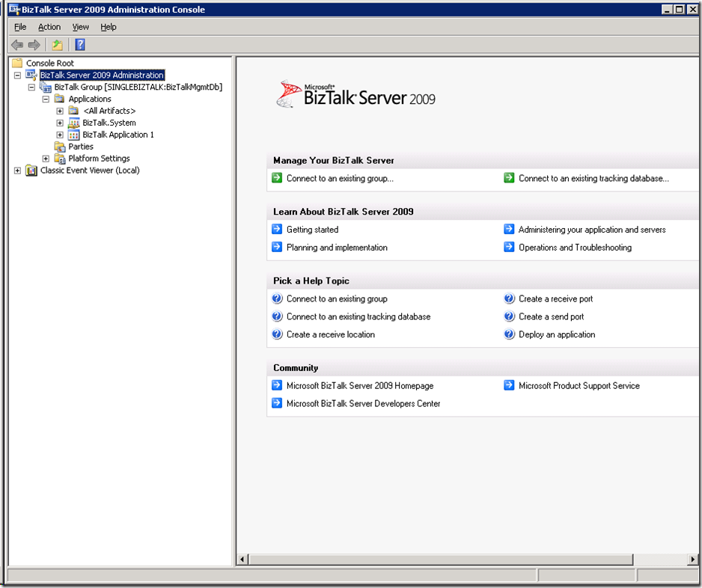Select Classic Event Viewer (Local) tree label
This screenshot has height=588, width=702.
tap(90, 170)
